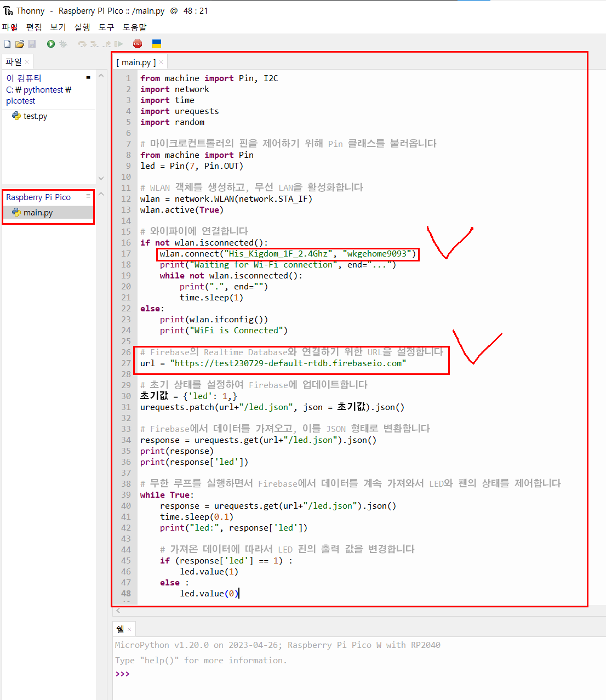Viewport: 606px width, 700px height.
Task: Click line number 17 in the gutter
Action: (x=126, y=254)
